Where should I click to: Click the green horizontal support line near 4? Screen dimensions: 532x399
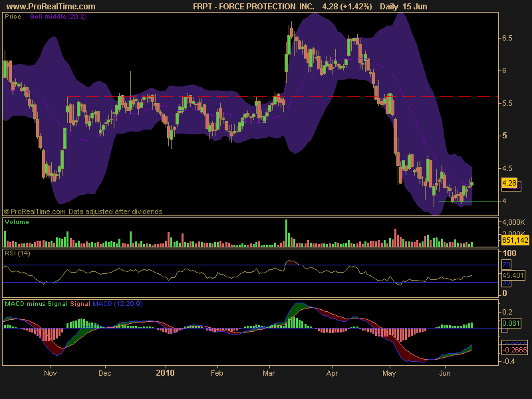pos(469,202)
